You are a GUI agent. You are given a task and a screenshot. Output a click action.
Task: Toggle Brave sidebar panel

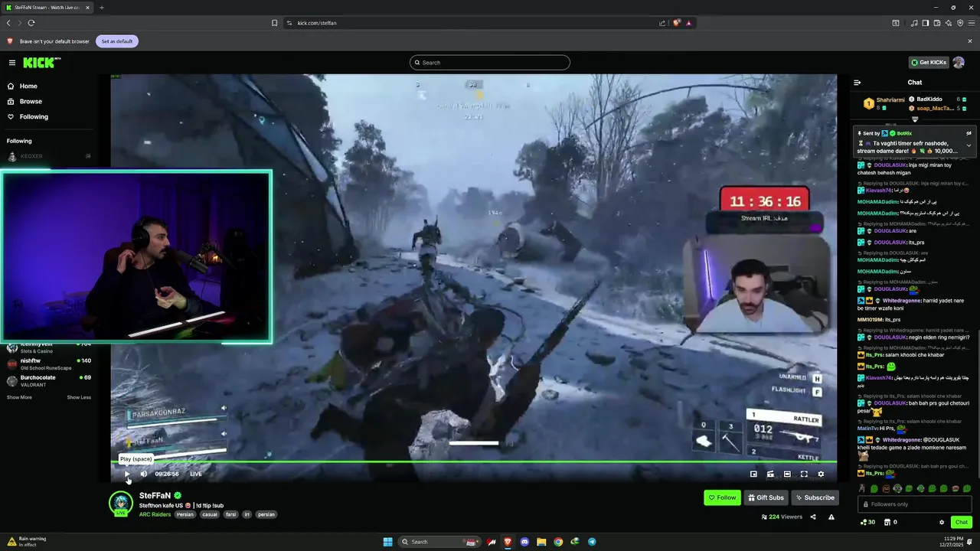(x=926, y=23)
